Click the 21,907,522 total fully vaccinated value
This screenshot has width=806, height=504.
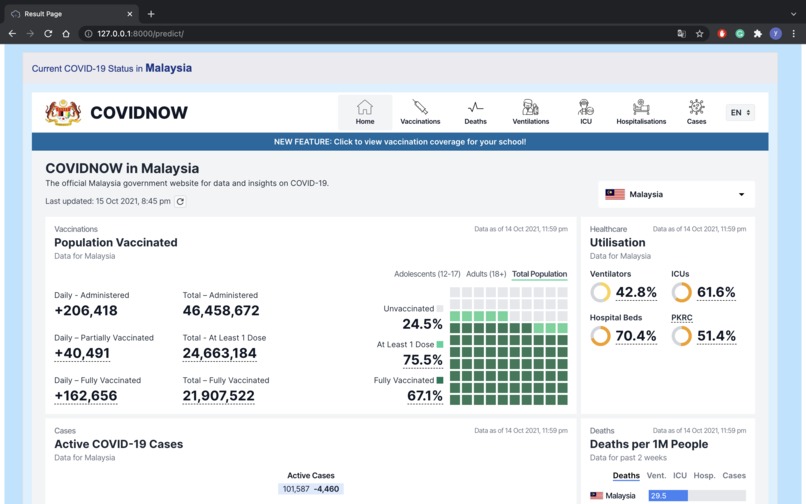218,396
